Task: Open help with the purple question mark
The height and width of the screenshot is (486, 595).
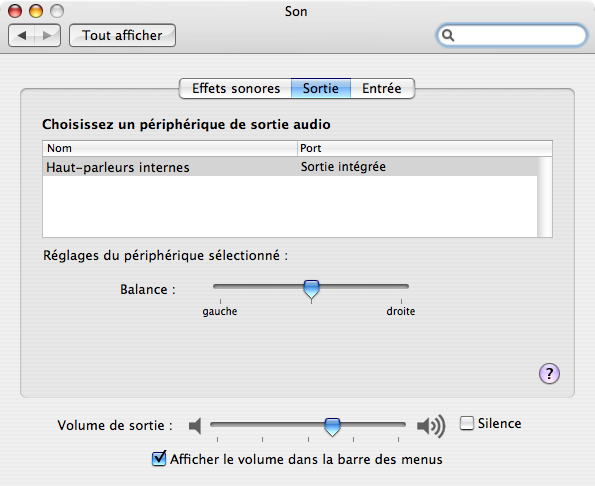Action: [x=549, y=374]
